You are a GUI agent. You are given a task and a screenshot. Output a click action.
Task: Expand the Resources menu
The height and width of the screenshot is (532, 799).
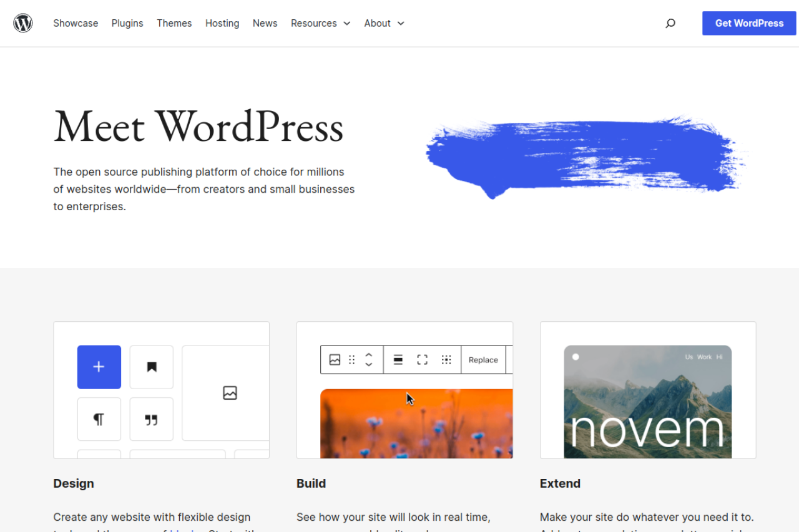tap(321, 23)
